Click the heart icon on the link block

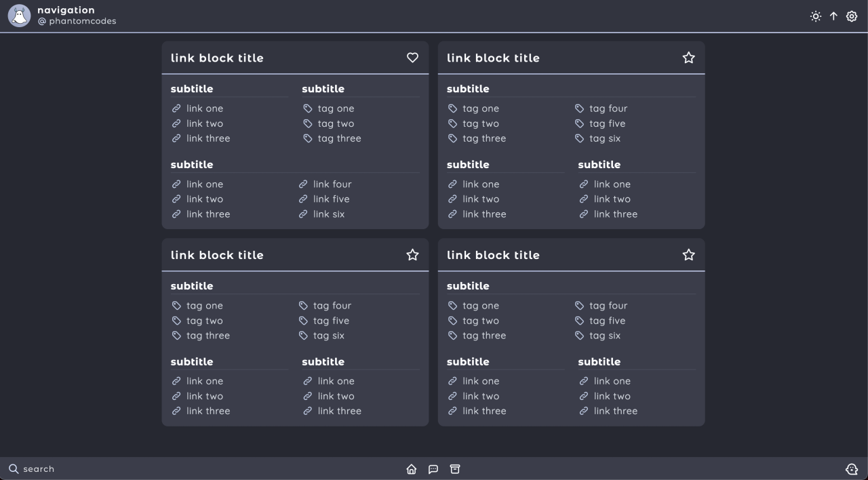412,58
